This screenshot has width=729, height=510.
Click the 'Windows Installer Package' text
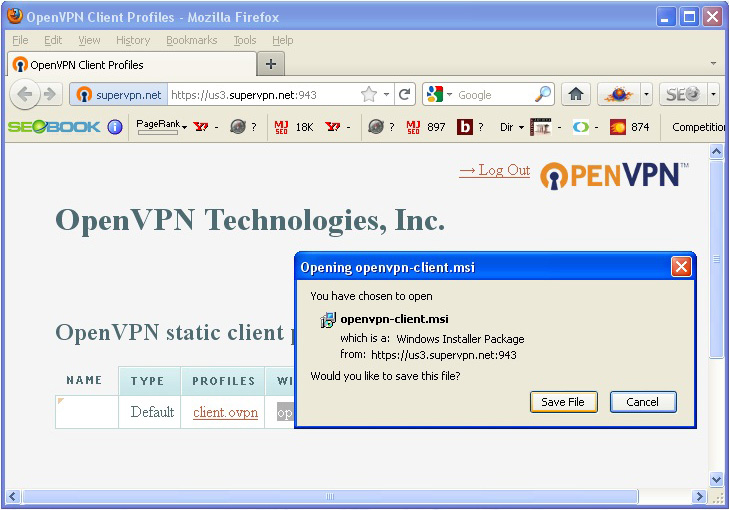(x=460, y=339)
